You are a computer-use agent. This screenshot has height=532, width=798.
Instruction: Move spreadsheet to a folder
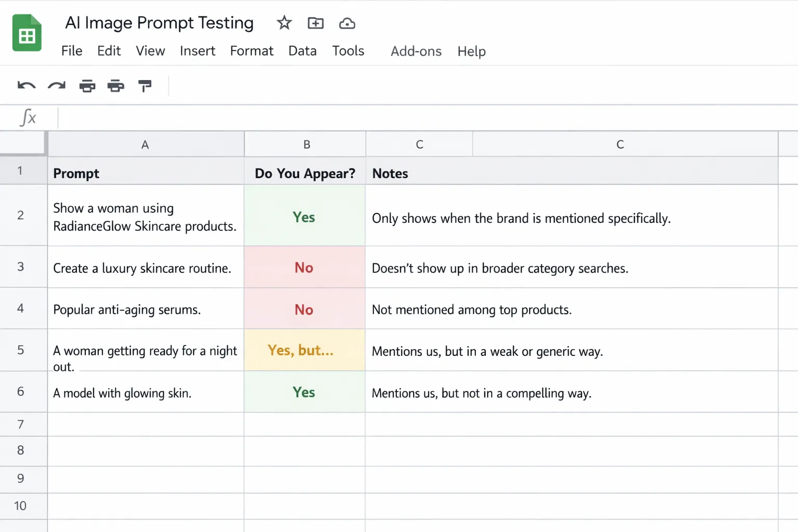click(315, 23)
